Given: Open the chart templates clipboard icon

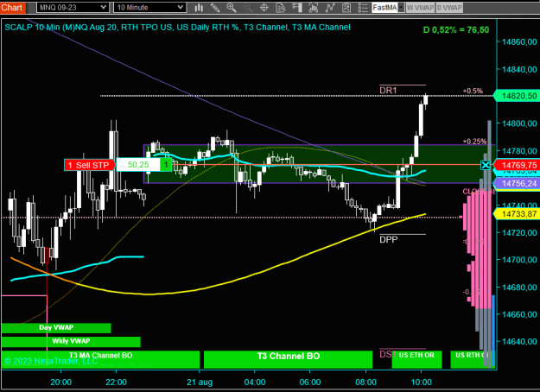Looking at the screenshot, I should coord(346,8).
